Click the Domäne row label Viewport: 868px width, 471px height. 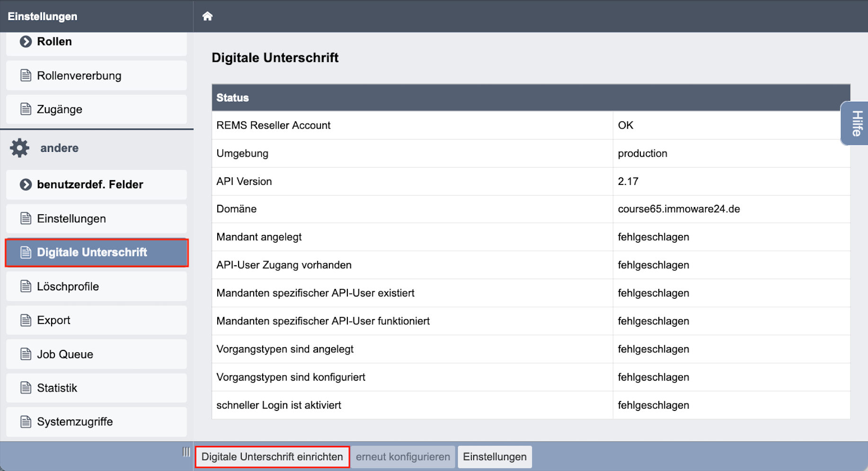coord(236,209)
